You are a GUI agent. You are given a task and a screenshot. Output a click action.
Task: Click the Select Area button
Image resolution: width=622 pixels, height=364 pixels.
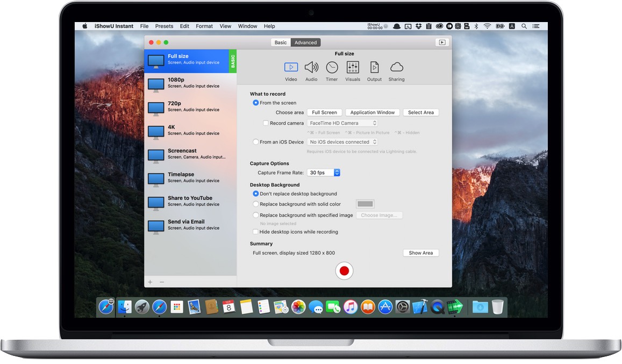421,112
